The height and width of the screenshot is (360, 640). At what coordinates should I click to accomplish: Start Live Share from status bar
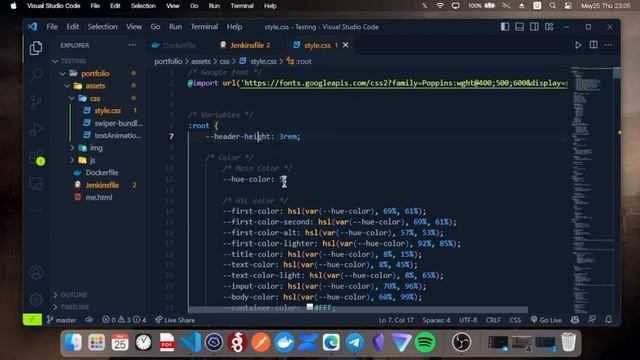click(175, 320)
